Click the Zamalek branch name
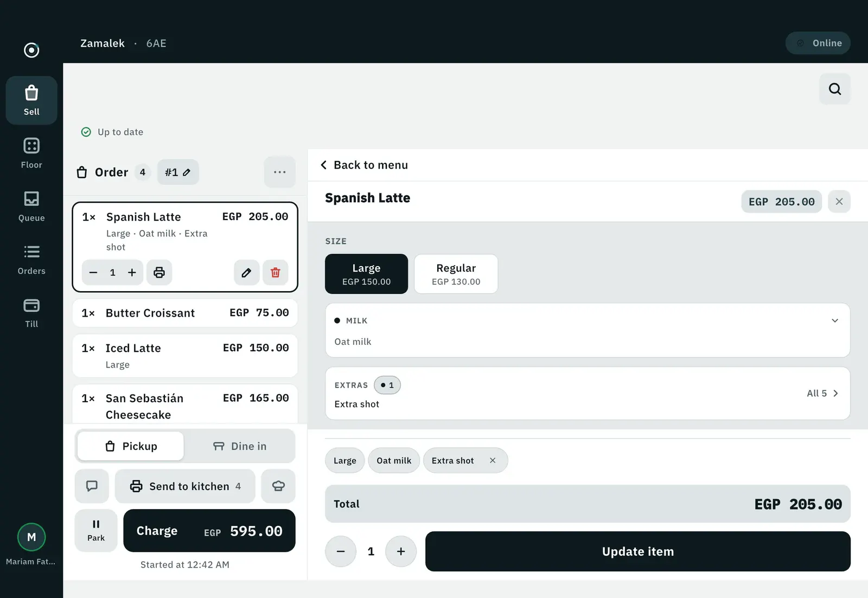 pyautogui.click(x=103, y=43)
